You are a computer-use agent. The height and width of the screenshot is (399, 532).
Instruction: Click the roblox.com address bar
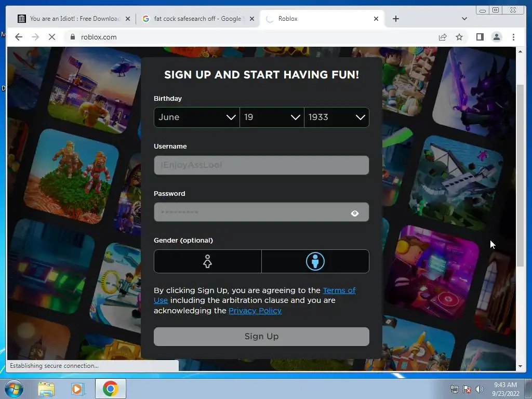(251, 37)
